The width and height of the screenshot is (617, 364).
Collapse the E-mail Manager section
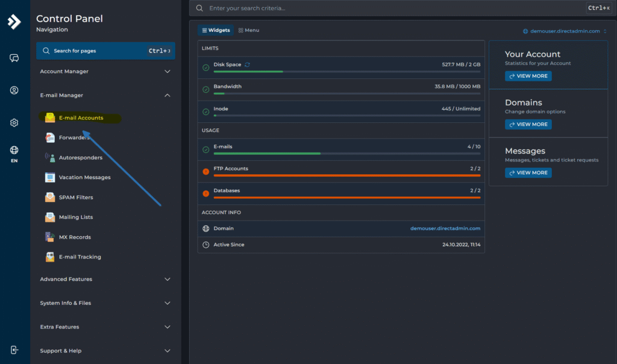(167, 95)
